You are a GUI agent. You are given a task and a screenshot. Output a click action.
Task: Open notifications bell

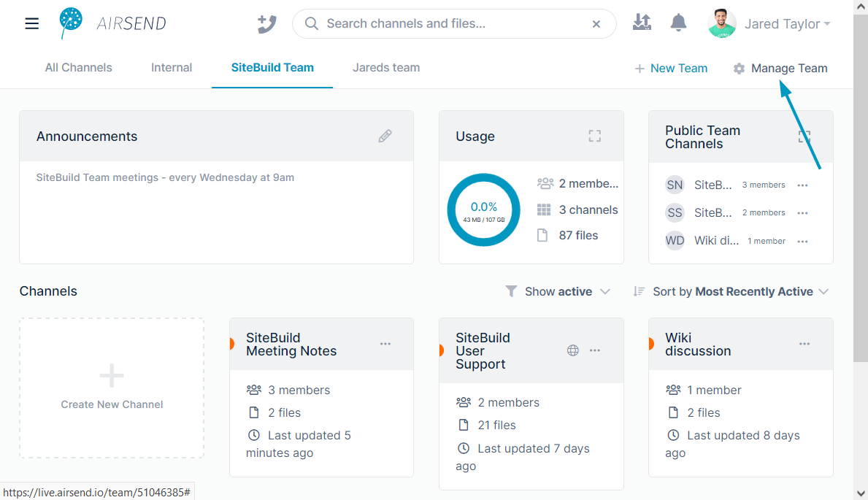[x=678, y=23]
